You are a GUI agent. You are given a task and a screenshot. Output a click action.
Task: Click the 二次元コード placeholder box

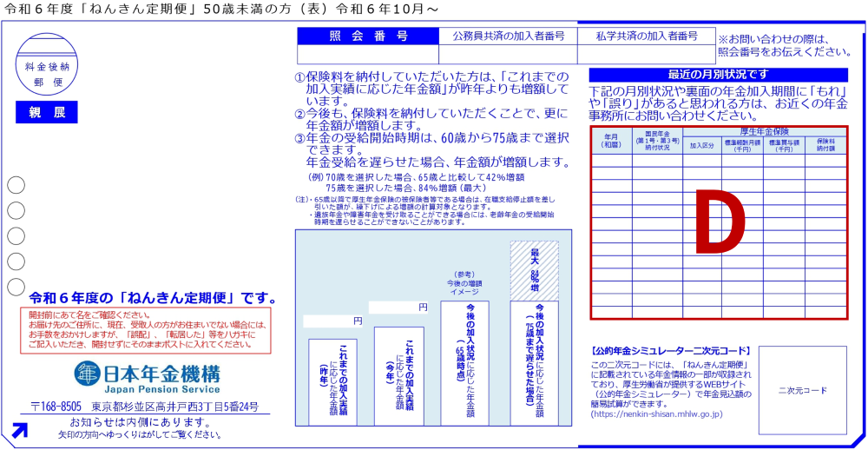click(x=803, y=390)
